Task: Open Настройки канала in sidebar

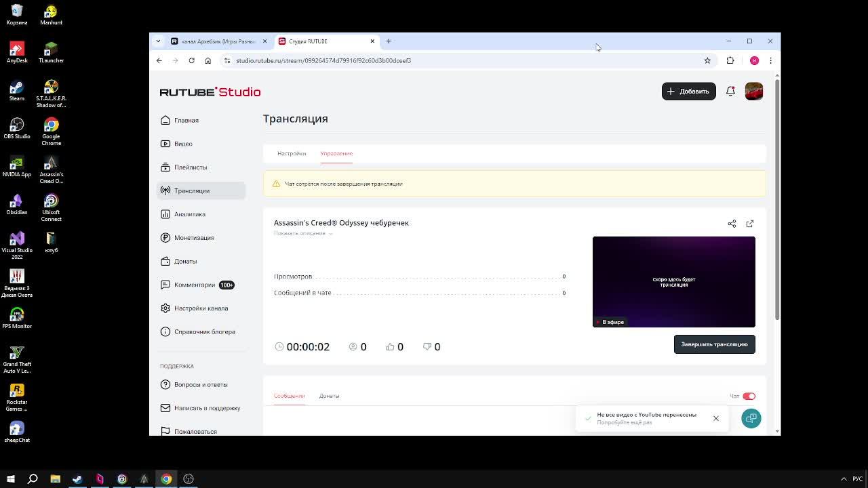Action: [x=195, y=308]
